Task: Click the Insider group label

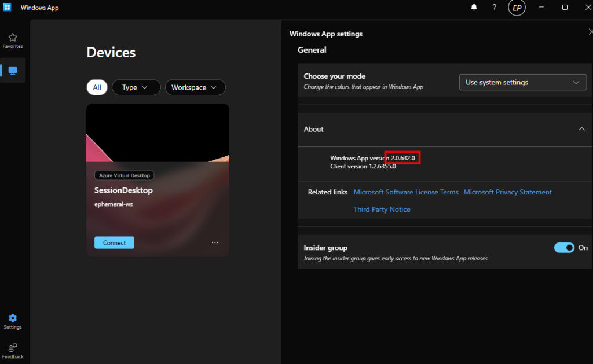Action: [325, 248]
